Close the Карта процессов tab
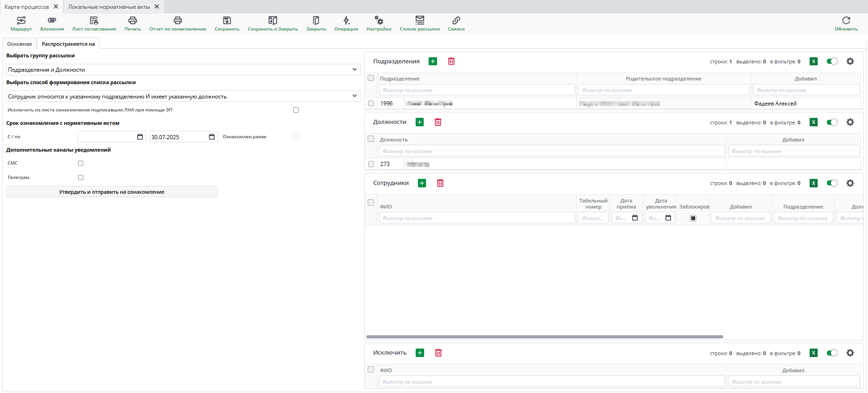Image resolution: width=868 pixels, height=393 pixels. click(56, 6)
